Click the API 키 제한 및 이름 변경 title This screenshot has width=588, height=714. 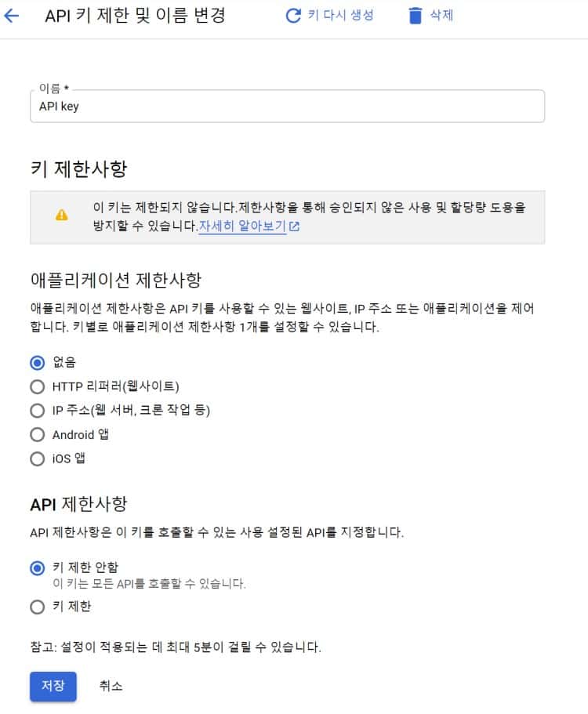(x=135, y=16)
